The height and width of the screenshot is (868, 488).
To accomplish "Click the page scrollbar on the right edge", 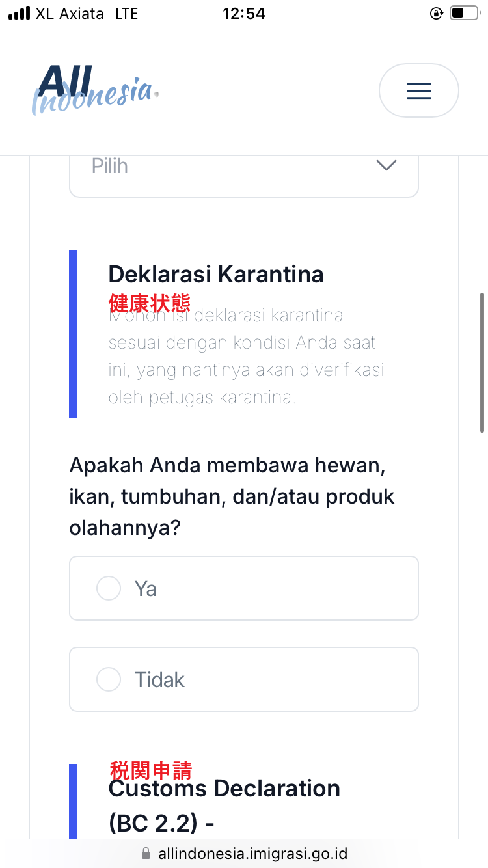I will [481, 362].
